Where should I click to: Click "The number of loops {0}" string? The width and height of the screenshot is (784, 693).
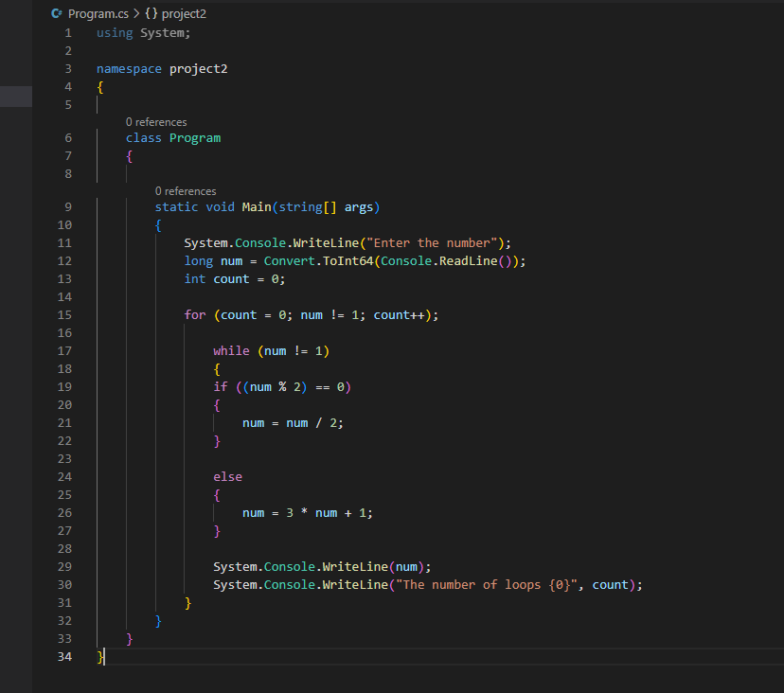487,585
